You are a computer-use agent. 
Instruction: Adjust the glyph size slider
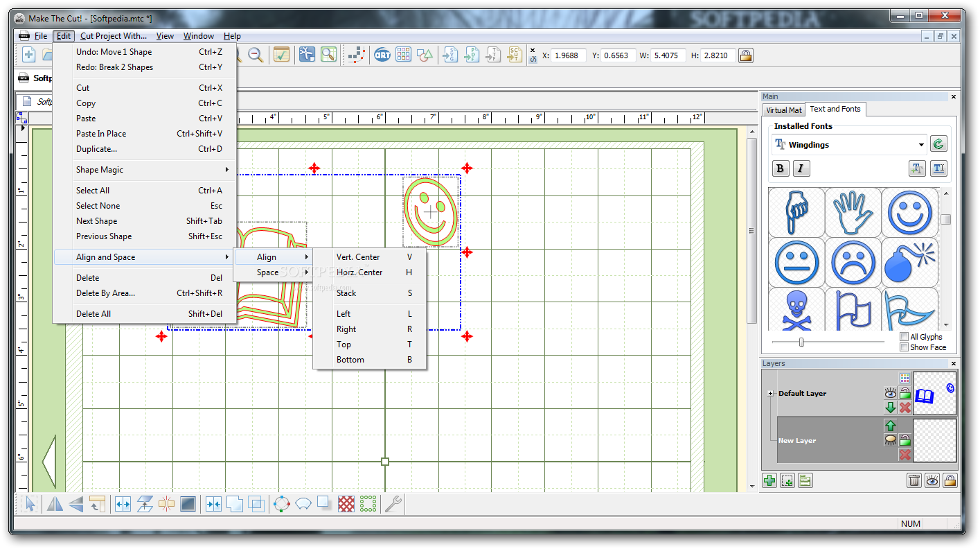point(801,342)
